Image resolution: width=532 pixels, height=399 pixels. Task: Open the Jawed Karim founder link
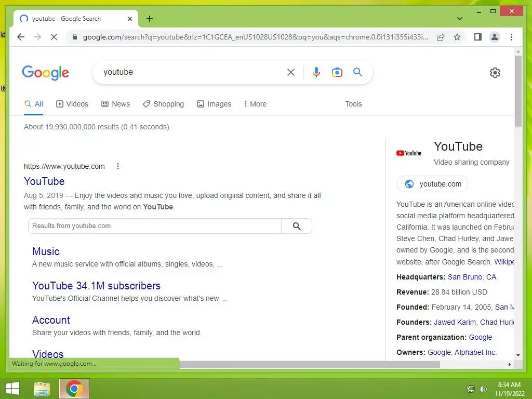[x=455, y=322]
